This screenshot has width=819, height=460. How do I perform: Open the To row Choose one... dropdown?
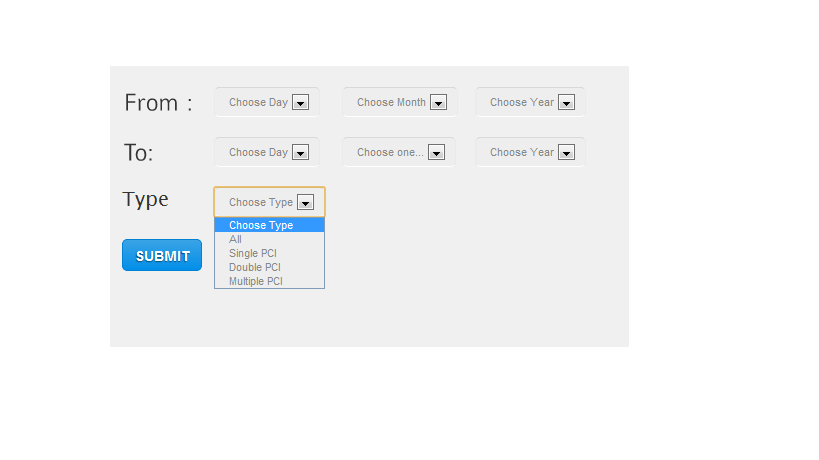(x=399, y=152)
